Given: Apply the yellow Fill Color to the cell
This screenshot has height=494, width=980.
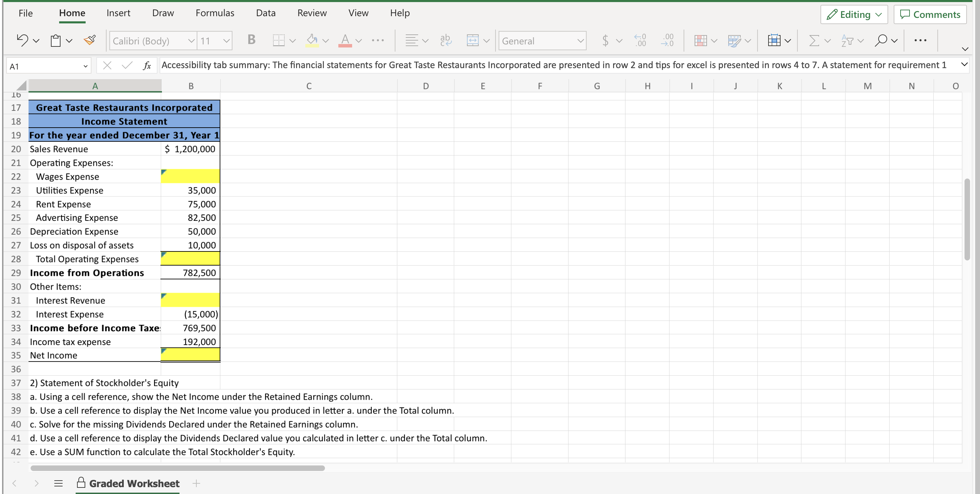Looking at the screenshot, I should 312,41.
